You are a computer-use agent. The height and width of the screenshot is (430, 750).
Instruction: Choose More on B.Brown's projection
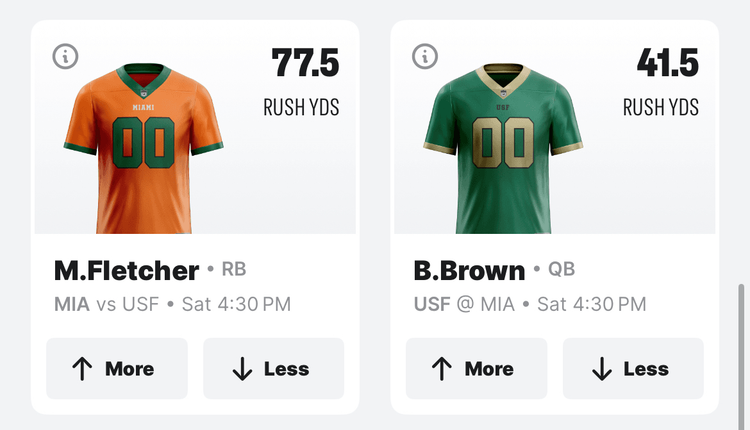coord(476,369)
